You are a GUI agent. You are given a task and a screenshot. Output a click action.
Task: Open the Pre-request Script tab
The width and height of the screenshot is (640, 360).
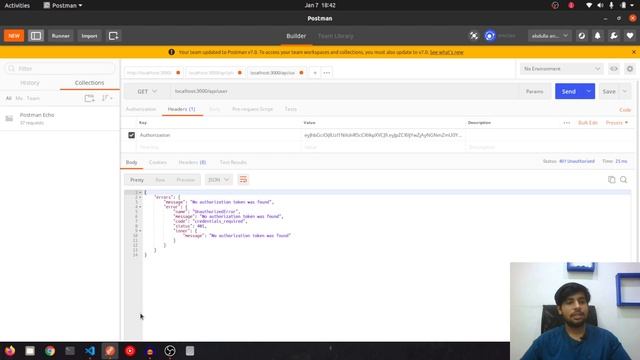point(252,109)
